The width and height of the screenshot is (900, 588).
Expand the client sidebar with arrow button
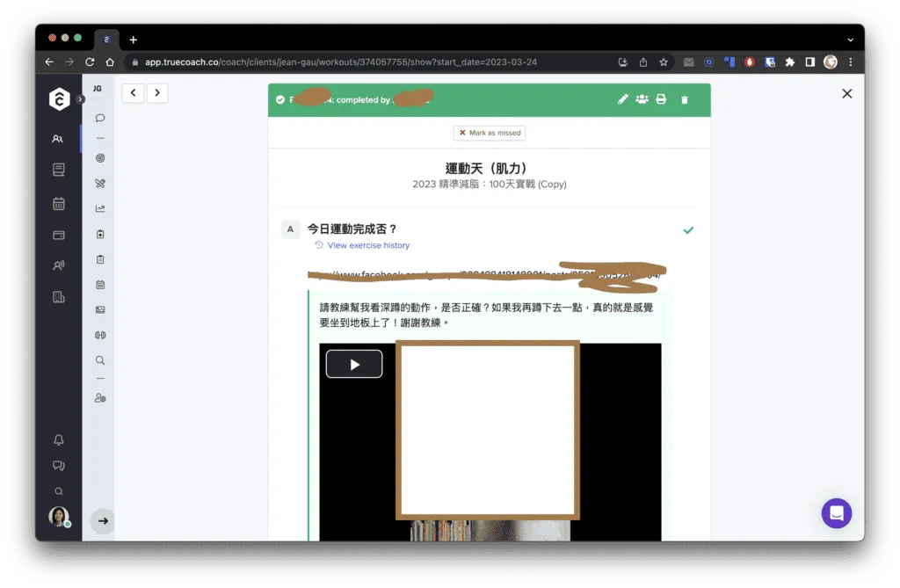[x=103, y=521]
